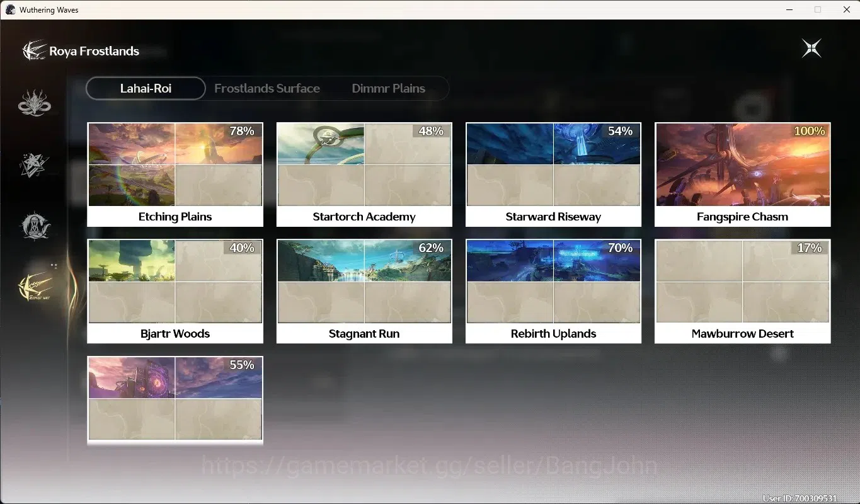Select the Rebirth Uplands area card
The height and width of the screenshot is (504, 860).
pos(553,291)
